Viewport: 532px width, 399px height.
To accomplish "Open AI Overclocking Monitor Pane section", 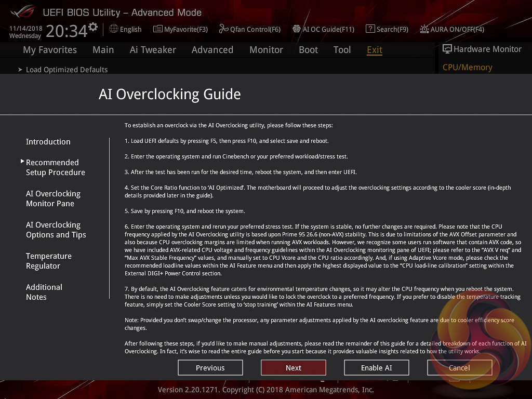I will pyautogui.click(x=54, y=198).
